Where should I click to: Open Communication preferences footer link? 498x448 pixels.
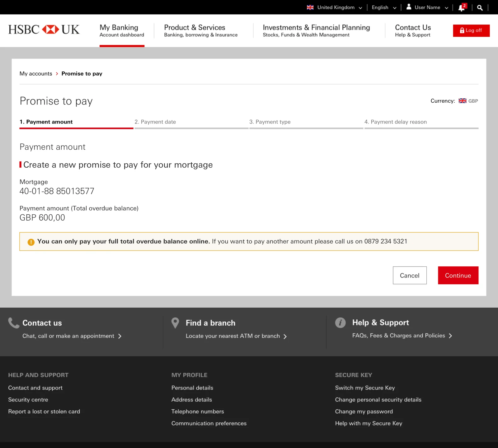pyautogui.click(x=209, y=423)
